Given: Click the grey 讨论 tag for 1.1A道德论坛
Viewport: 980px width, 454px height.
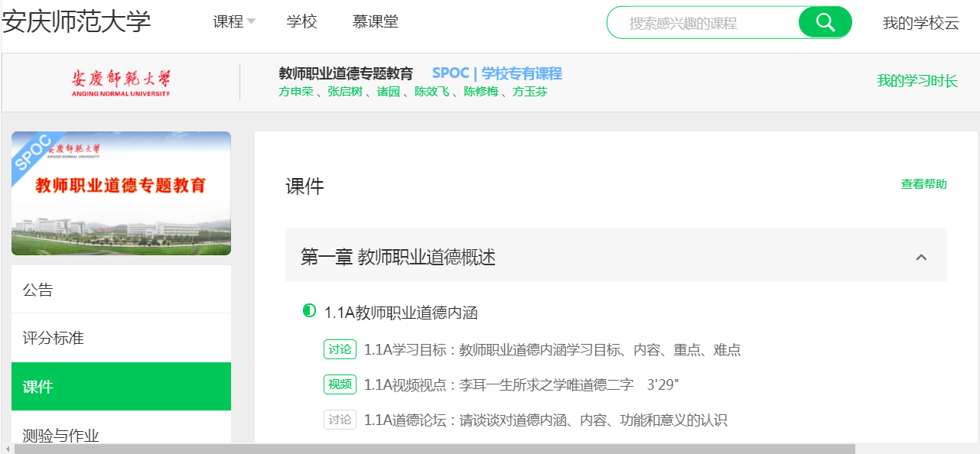Looking at the screenshot, I should pos(340,420).
